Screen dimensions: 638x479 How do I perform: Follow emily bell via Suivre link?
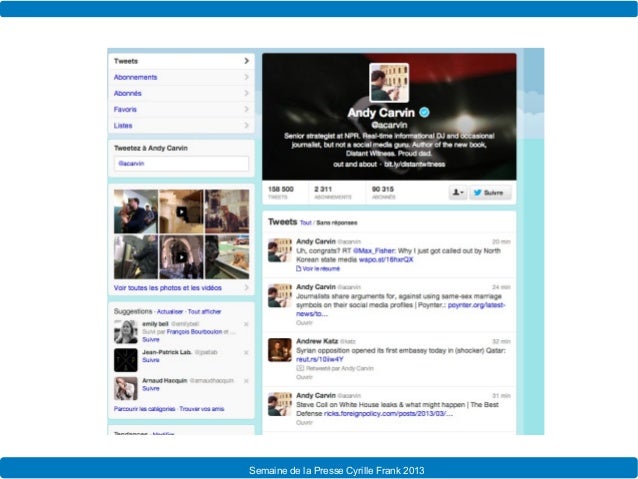(151, 339)
